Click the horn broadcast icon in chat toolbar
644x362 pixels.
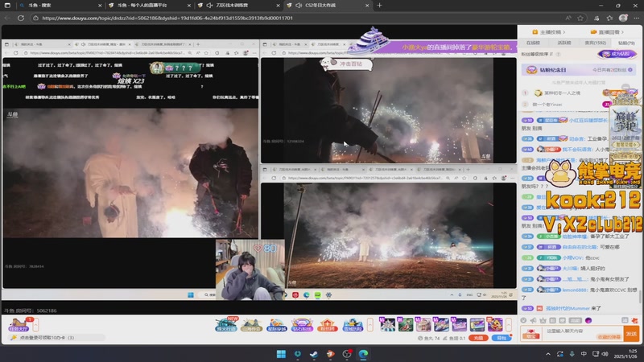533,320
